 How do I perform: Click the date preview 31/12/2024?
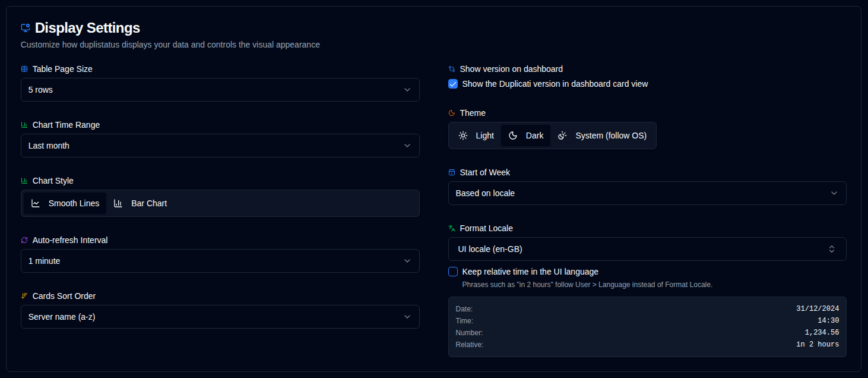pos(818,309)
